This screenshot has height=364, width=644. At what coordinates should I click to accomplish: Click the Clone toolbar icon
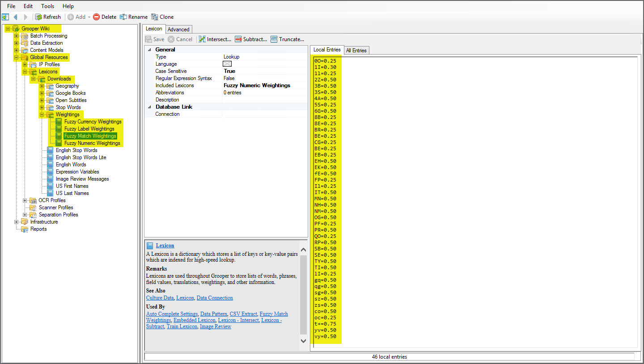pyautogui.click(x=155, y=17)
